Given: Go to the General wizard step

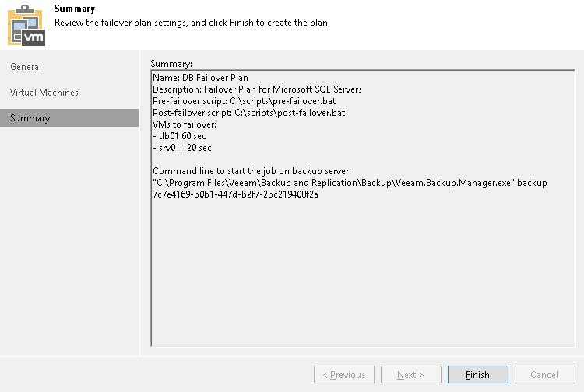Looking at the screenshot, I should point(26,67).
